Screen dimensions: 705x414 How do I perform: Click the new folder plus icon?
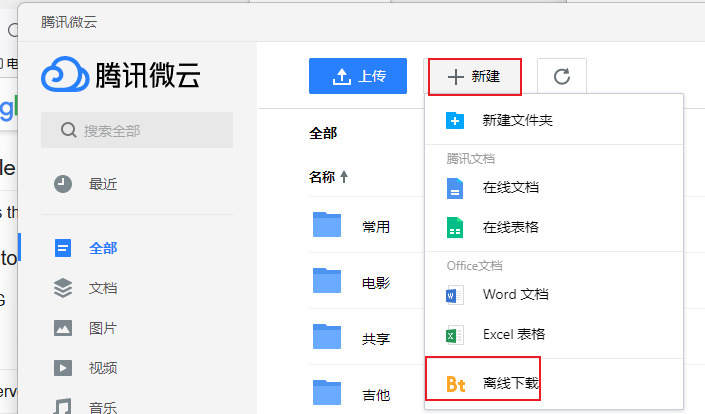coord(455,120)
